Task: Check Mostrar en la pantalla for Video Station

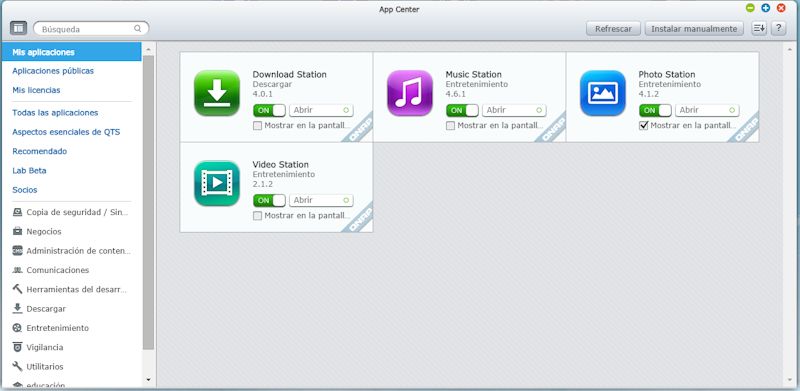Action: [258, 216]
